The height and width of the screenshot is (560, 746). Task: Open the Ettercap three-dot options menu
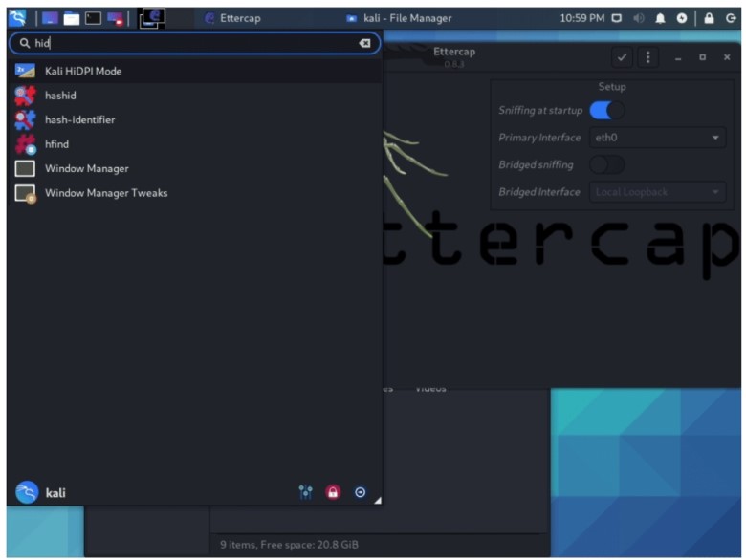pos(647,57)
